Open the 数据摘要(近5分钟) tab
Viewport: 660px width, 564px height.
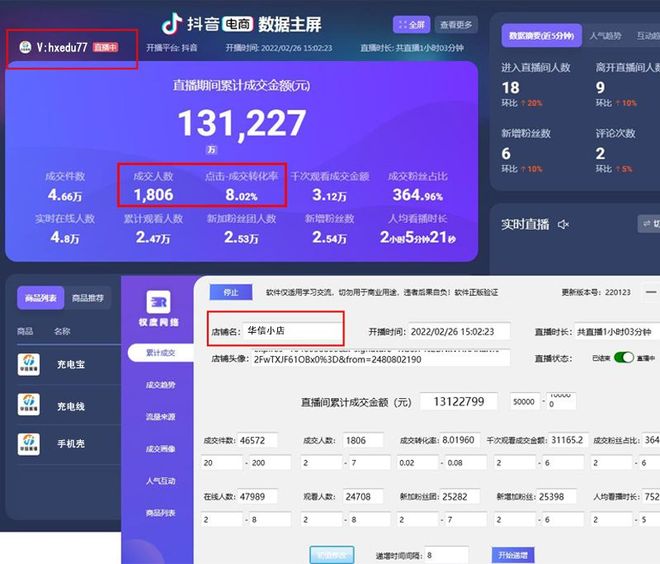point(539,37)
